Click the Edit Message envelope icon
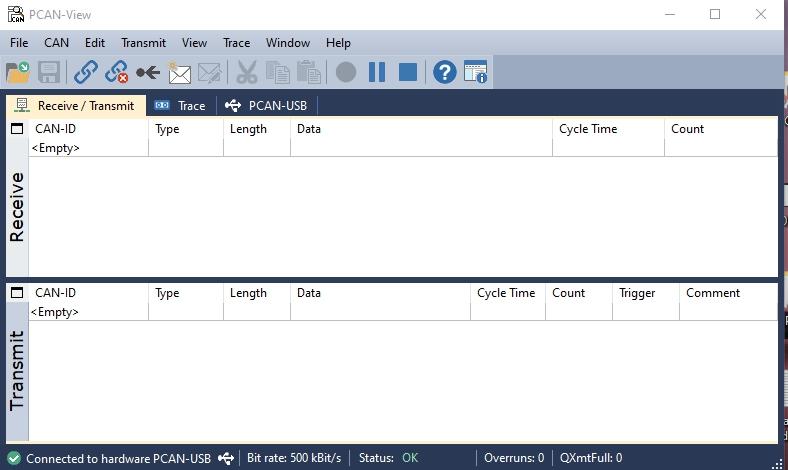 click(x=210, y=73)
